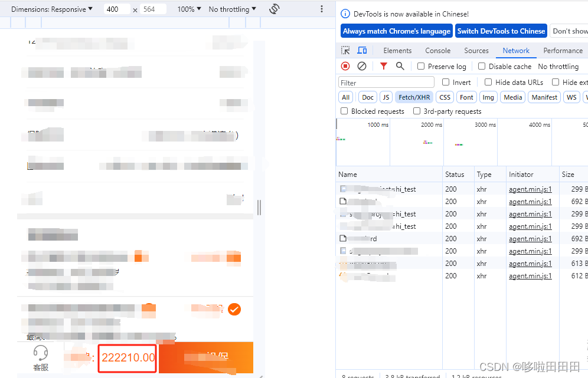
Task: Clear the network log with the clear icon
Action: 362,66
